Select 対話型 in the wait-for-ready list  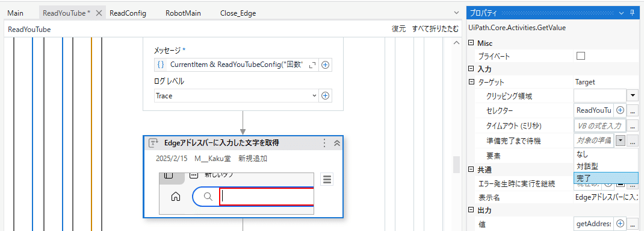(605, 166)
